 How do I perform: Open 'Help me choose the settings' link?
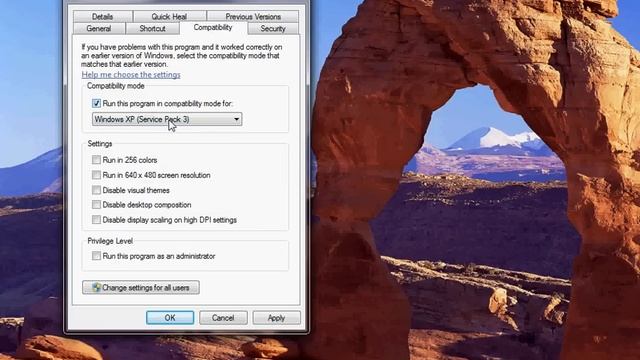point(131,75)
